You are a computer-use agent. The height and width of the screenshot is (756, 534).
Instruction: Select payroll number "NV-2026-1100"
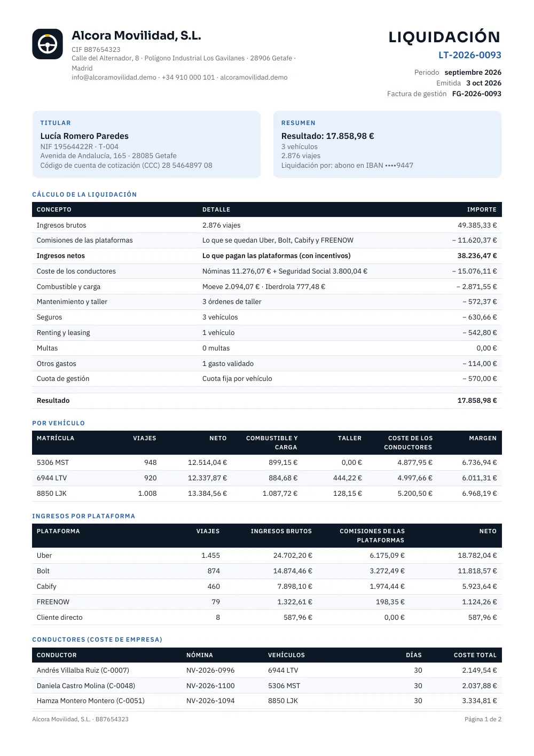coord(210,686)
